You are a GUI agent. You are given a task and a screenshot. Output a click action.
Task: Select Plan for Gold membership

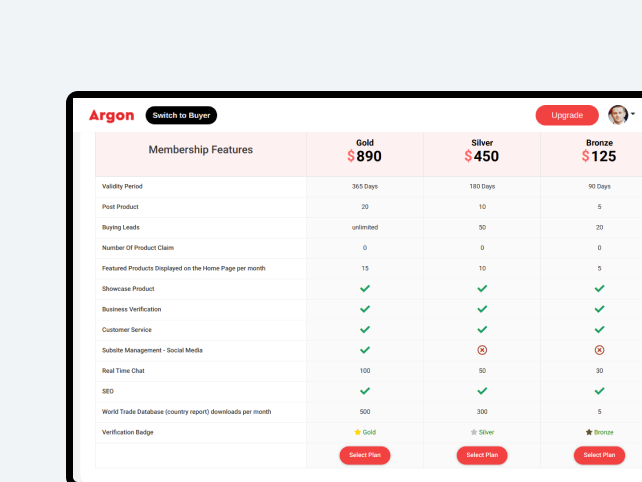(365, 455)
